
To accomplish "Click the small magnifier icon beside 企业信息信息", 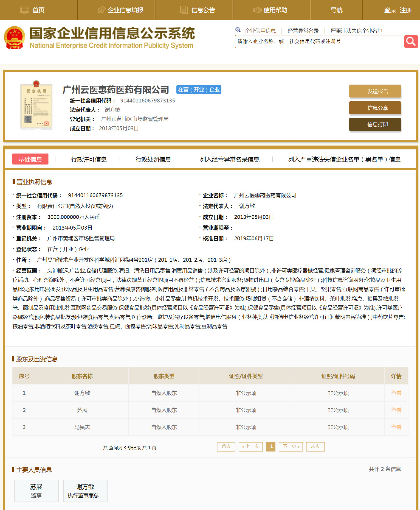I will pyautogui.click(x=238, y=30).
